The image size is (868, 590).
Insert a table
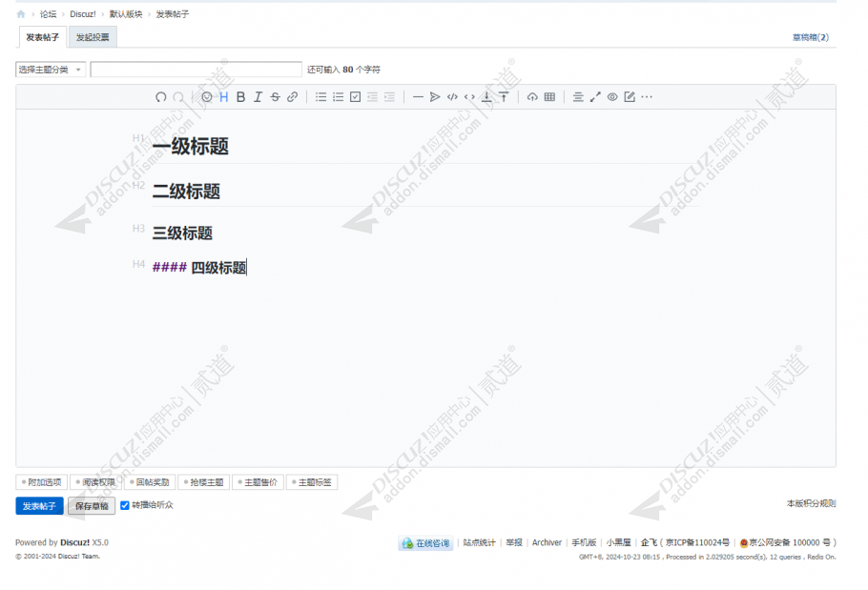tap(549, 97)
